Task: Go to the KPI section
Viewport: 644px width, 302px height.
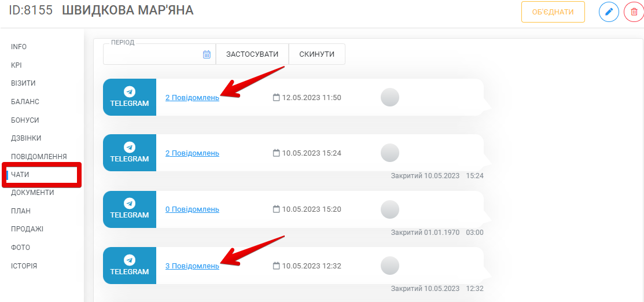Action: pos(16,65)
